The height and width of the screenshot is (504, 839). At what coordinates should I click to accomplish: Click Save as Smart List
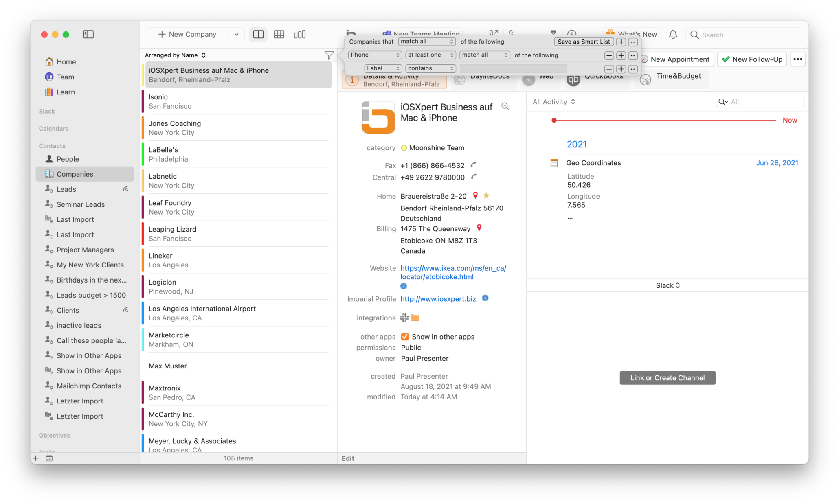click(x=584, y=42)
